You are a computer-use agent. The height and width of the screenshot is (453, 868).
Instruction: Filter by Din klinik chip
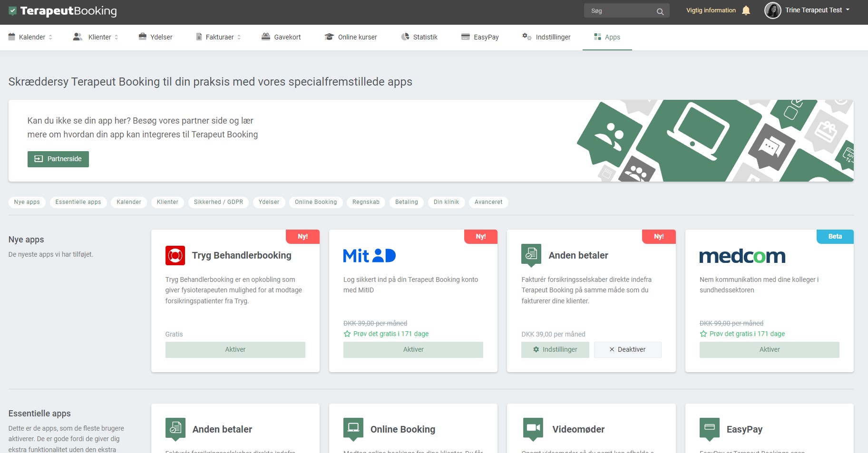pos(446,202)
